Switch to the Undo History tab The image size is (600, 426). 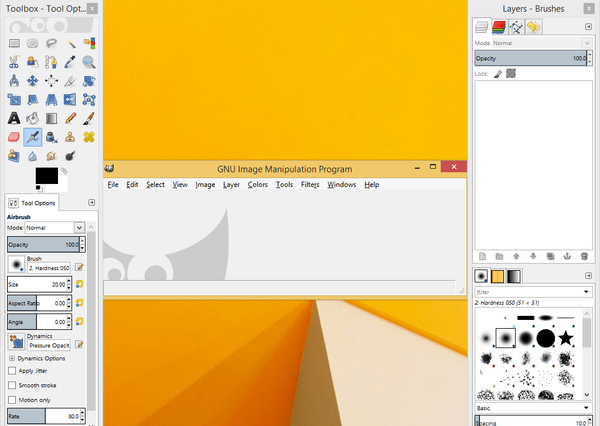point(533,27)
